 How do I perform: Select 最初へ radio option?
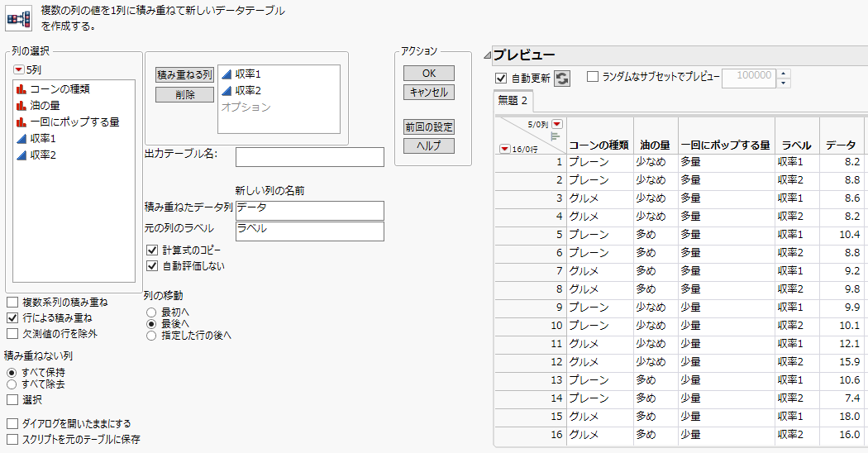pyautogui.click(x=150, y=312)
